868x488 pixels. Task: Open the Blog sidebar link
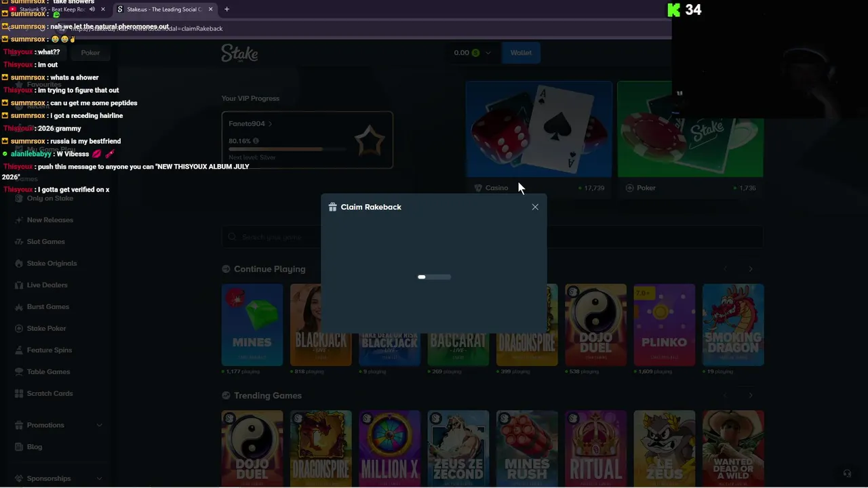tap(34, 447)
